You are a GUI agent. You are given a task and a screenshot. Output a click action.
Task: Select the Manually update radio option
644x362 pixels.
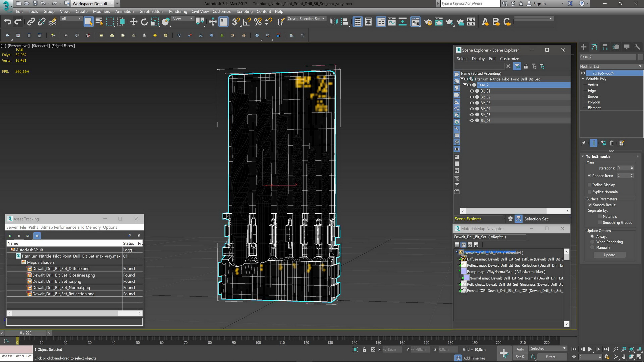[592, 248]
